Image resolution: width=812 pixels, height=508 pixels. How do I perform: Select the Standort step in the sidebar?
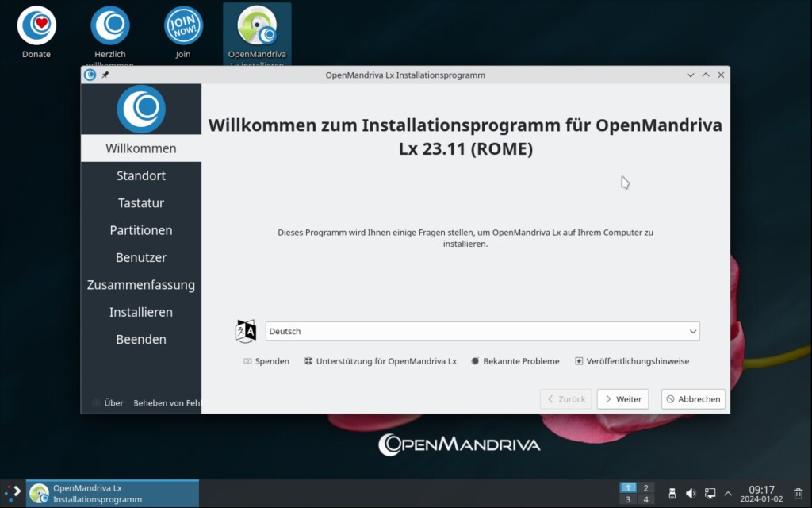pos(141,175)
